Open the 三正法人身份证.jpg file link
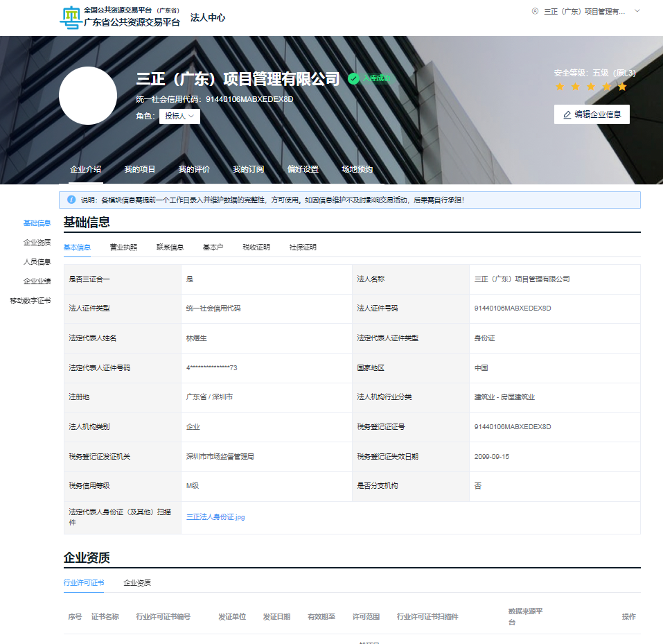Viewport: 663px width, 644px height. pos(215,517)
